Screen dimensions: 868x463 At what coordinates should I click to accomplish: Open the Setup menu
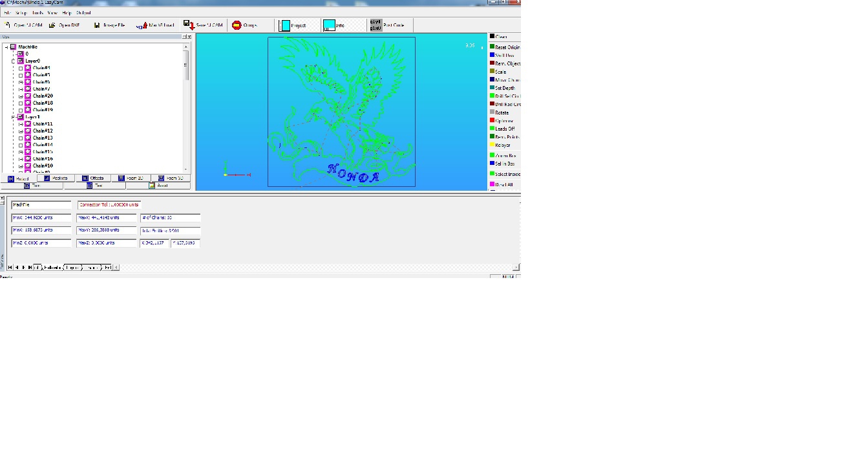(21, 13)
